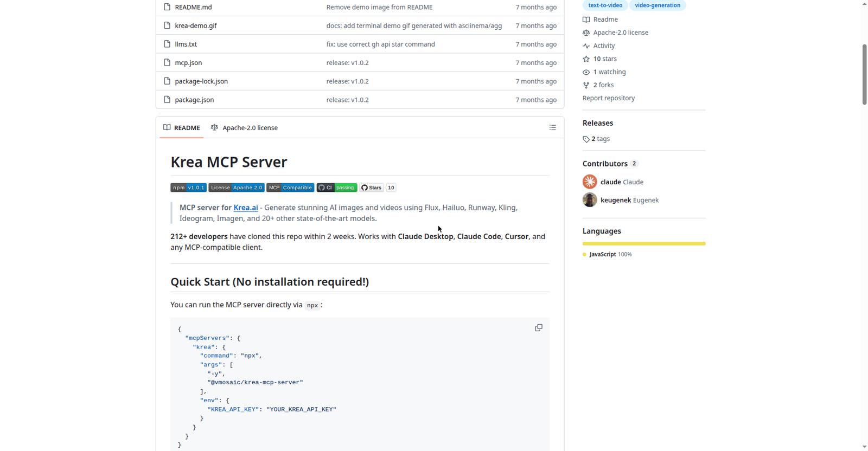Copy the mcpServers JSON code block
Image resolution: width=868 pixels, height=451 pixels.
coord(538,328)
